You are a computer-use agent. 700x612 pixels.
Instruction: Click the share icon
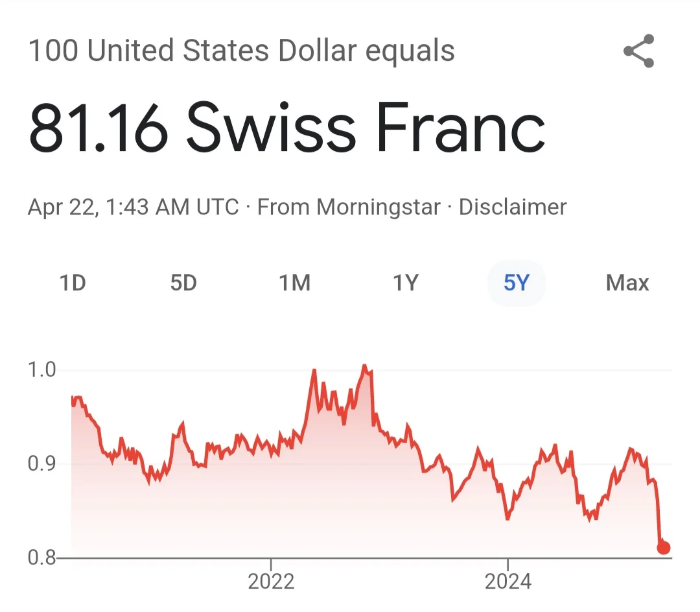tap(638, 52)
